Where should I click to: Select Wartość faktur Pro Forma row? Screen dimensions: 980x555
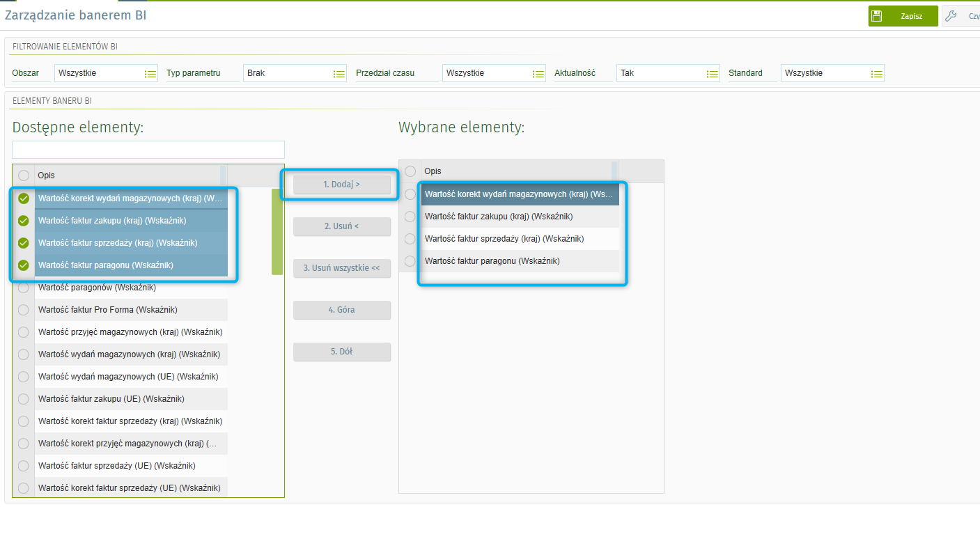(131, 310)
